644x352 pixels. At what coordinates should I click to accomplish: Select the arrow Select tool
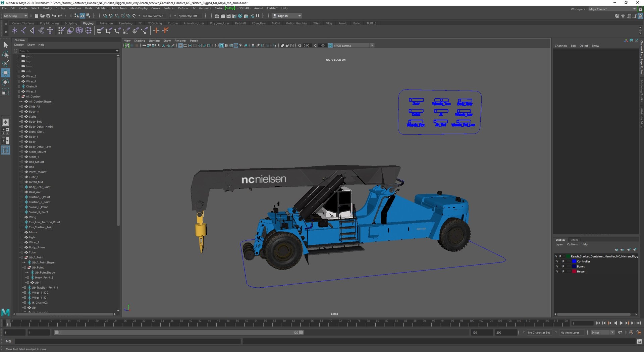5,45
